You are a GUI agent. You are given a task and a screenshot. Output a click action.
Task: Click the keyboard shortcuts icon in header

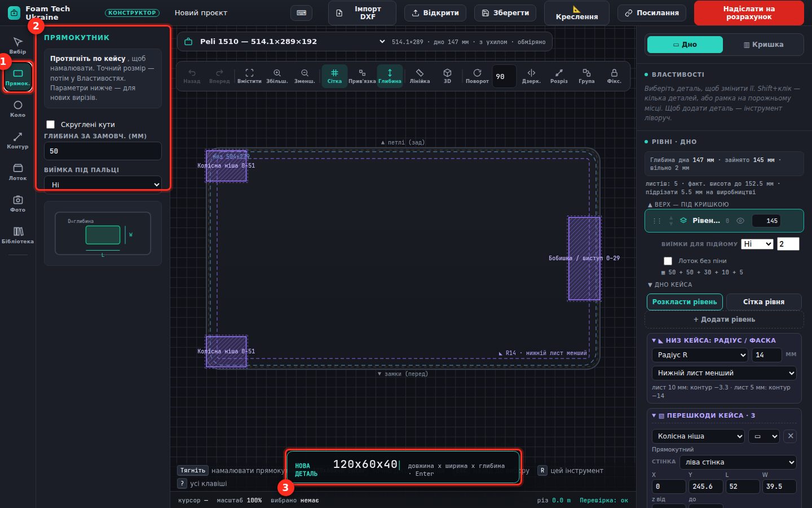tap(302, 12)
